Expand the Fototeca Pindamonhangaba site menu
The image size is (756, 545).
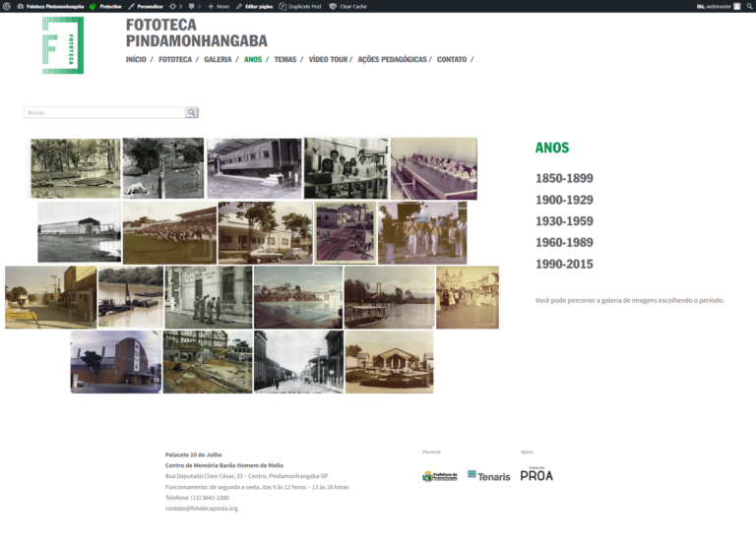pos(55,6)
